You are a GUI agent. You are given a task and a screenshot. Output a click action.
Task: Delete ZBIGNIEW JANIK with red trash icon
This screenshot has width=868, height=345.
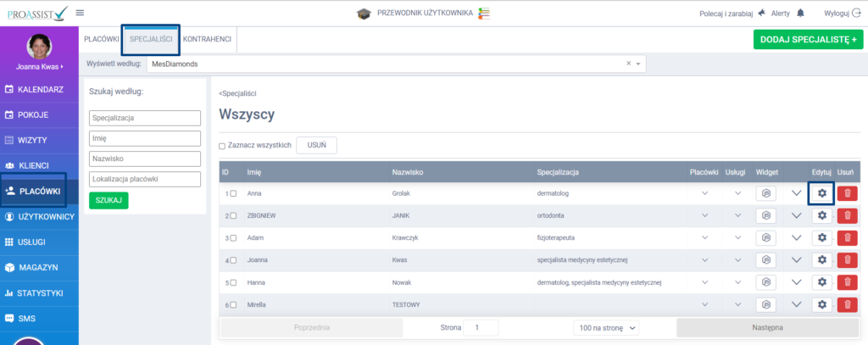point(847,215)
